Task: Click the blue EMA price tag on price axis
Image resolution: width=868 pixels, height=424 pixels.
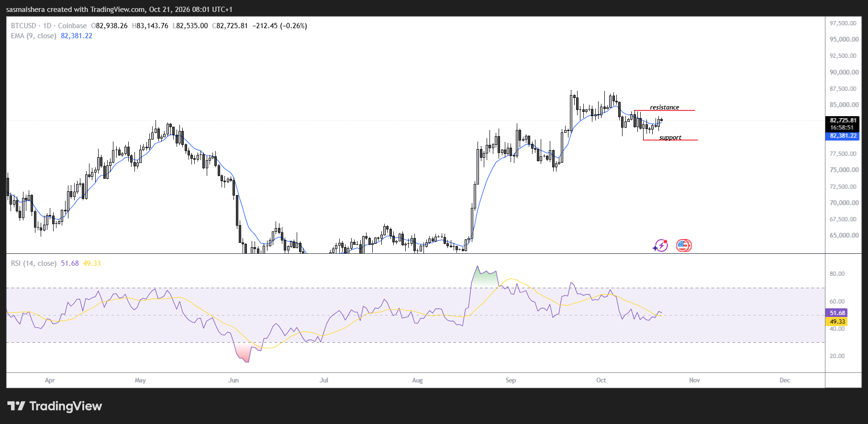Action: coord(843,136)
